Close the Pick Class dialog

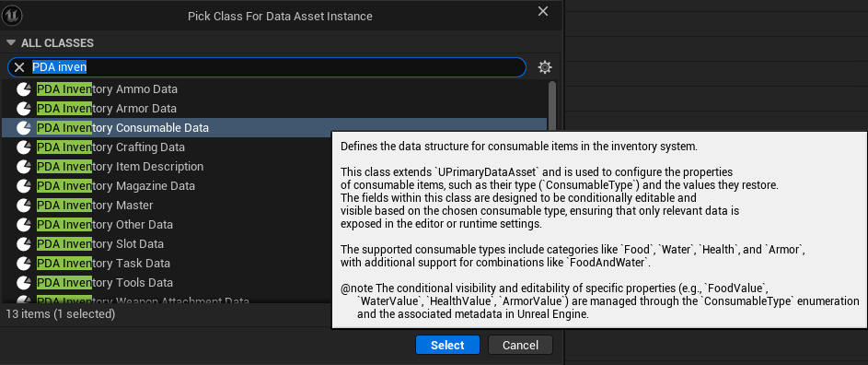[x=543, y=11]
